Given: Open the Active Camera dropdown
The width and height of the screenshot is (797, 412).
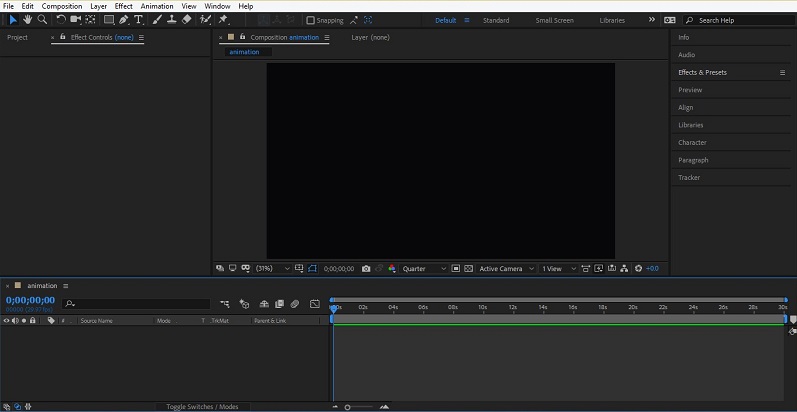Looking at the screenshot, I should [505, 268].
